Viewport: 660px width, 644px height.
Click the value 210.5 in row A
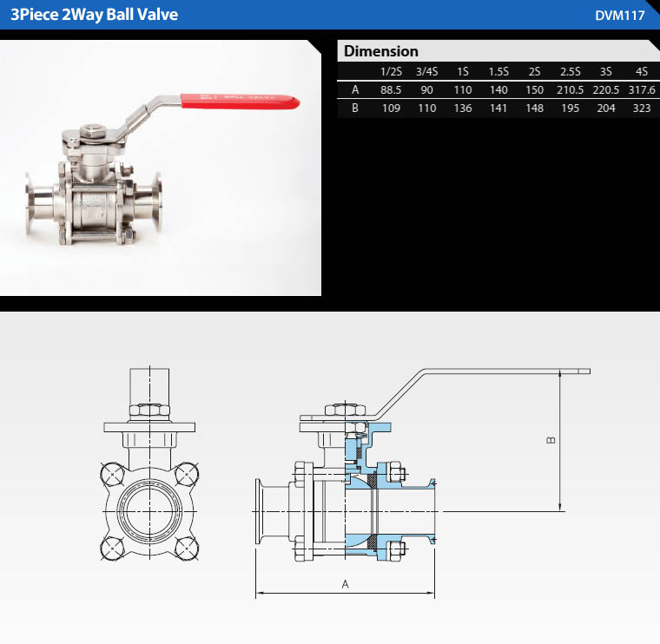(570, 90)
